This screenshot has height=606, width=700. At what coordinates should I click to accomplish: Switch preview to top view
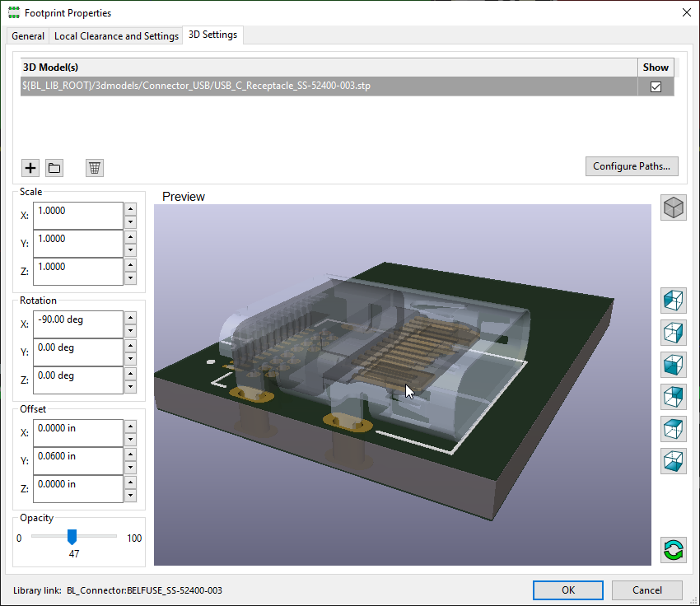674,428
